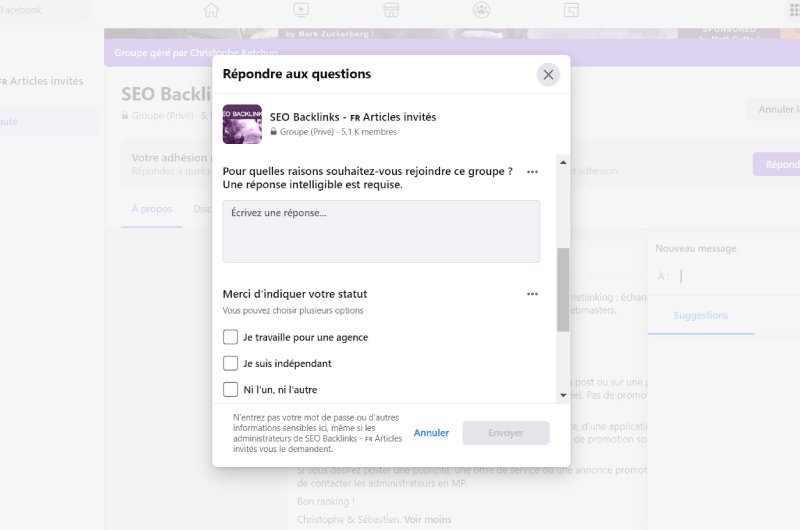The height and width of the screenshot is (530, 800).
Task: Check Ni l'un, ni l'autre option
Action: (231, 389)
